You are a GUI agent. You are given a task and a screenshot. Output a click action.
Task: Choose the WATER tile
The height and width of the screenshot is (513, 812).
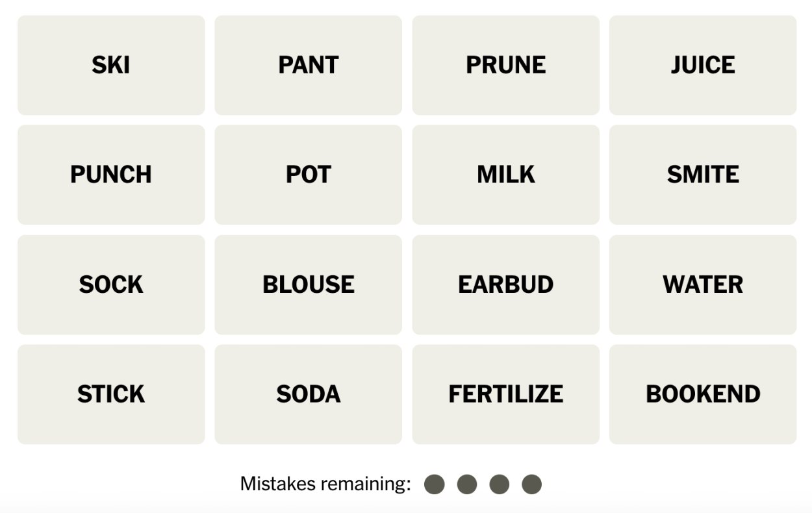pyautogui.click(x=703, y=284)
